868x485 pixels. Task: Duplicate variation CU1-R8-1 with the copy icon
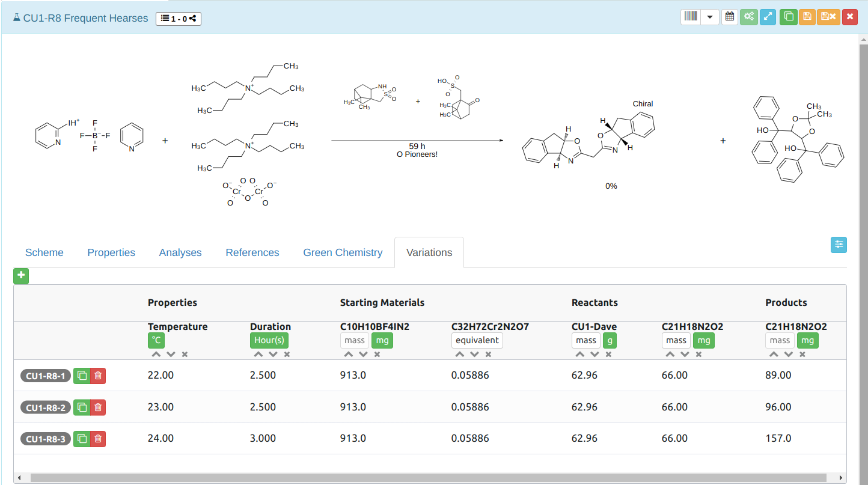coord(82,376)
